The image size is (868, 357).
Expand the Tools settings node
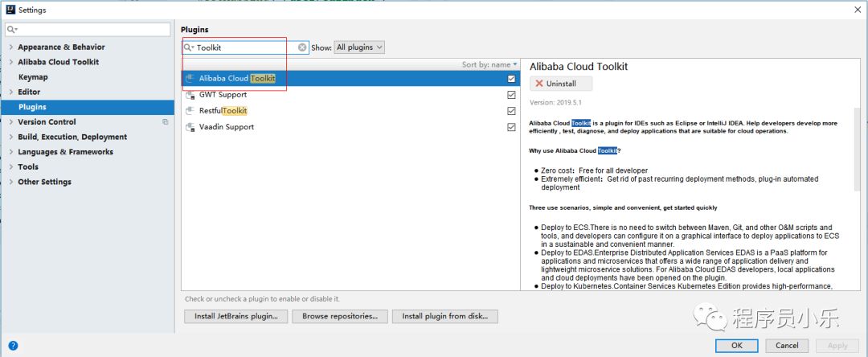pos(11,166)
